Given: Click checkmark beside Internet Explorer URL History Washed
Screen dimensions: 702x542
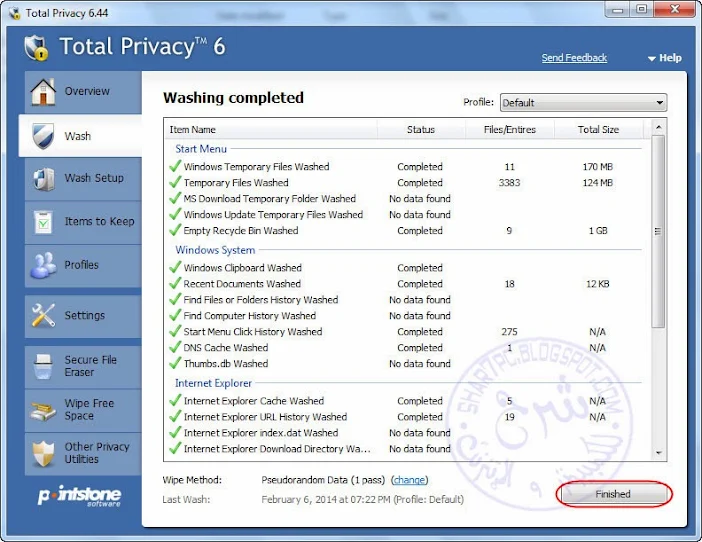Looking at the screenshot, I should (175, 417).
